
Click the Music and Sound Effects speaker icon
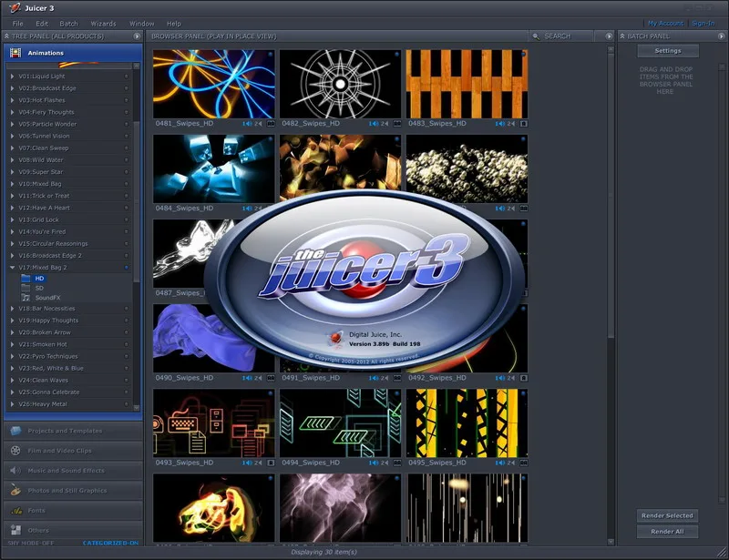coord(15,470)
